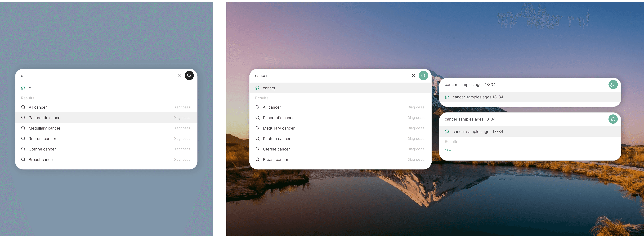Choose 'Pancreatic cancer' in left results list
The image size is (644, 239).
pyautogui.click(x=45, y=118)
